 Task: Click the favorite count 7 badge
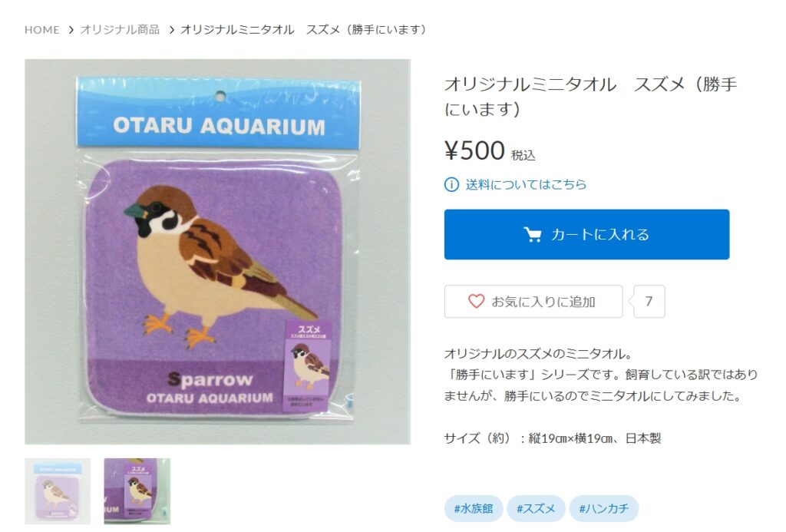click(x=649, y=302)
